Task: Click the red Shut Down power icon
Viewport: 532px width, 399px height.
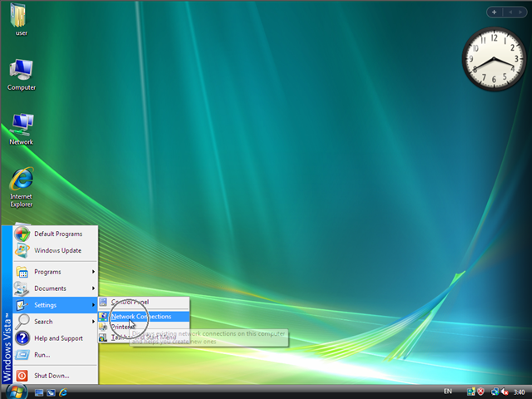Action: click(22, 376)
